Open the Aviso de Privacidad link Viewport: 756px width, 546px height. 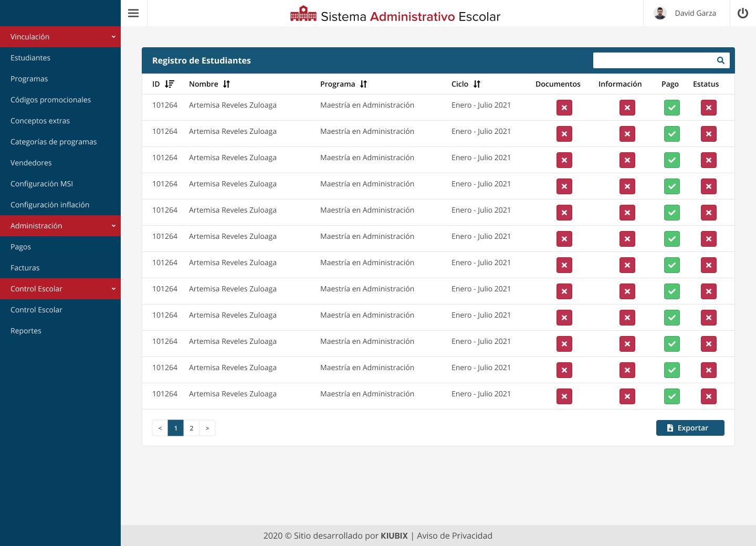pyautogui.click(x=454, y=535)
